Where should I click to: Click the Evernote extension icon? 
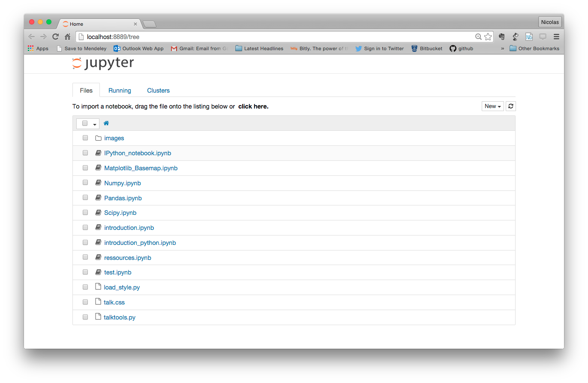tap(501, 37)
